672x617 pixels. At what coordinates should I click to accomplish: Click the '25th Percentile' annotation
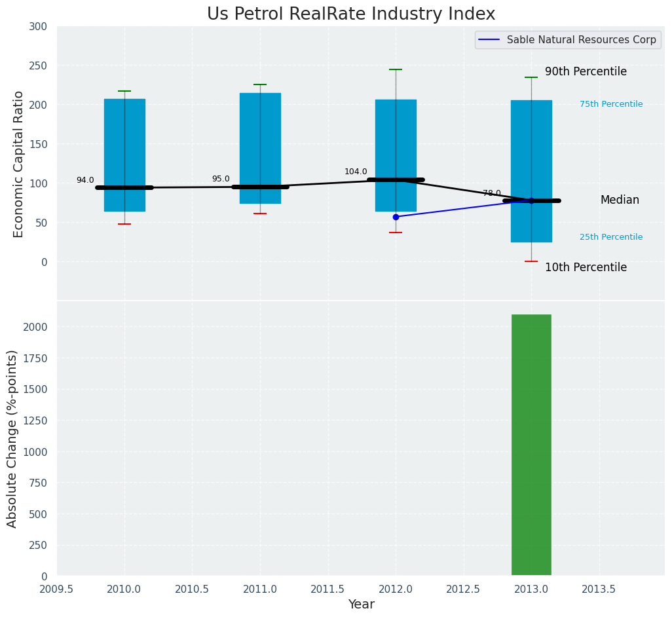(610, 237)
